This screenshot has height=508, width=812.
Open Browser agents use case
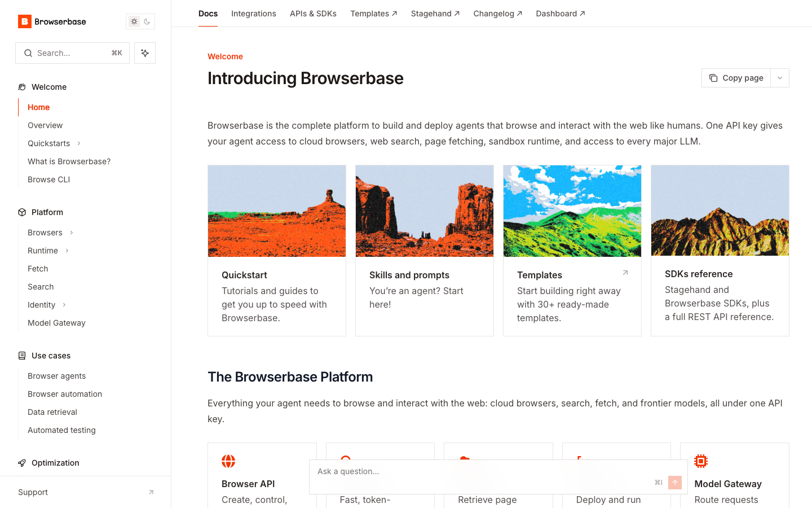tap(57, 376)
